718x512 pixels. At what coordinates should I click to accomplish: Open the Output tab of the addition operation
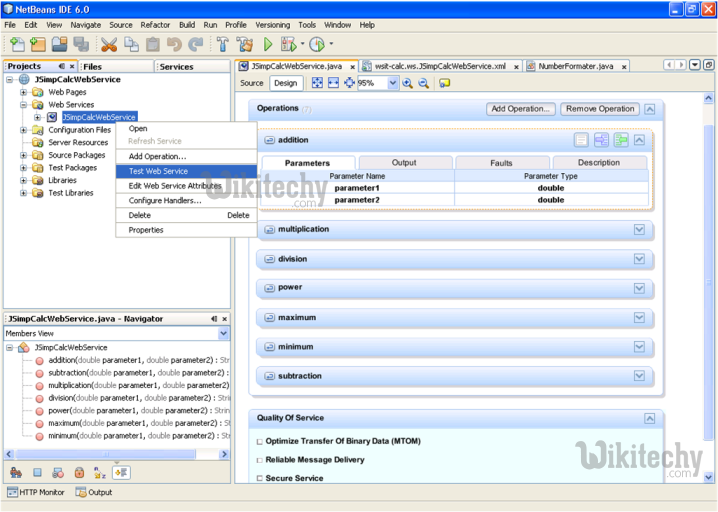pyautogui.click(x=404, y=163)
